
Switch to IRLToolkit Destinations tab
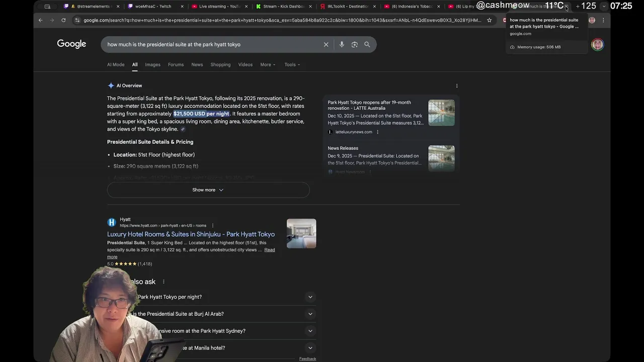347,7
